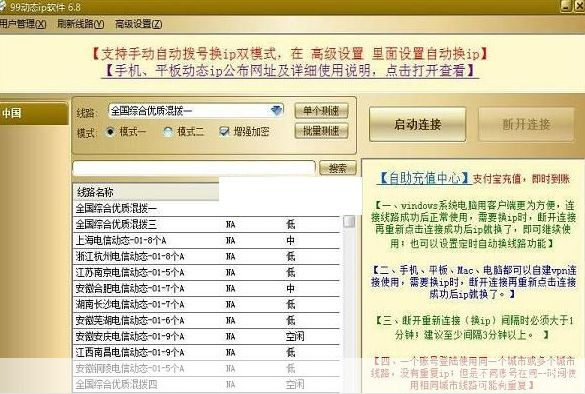Open the 自助充值中心 link
The image size is (585, 394).
pyautogui.click(x=425, y=178)
